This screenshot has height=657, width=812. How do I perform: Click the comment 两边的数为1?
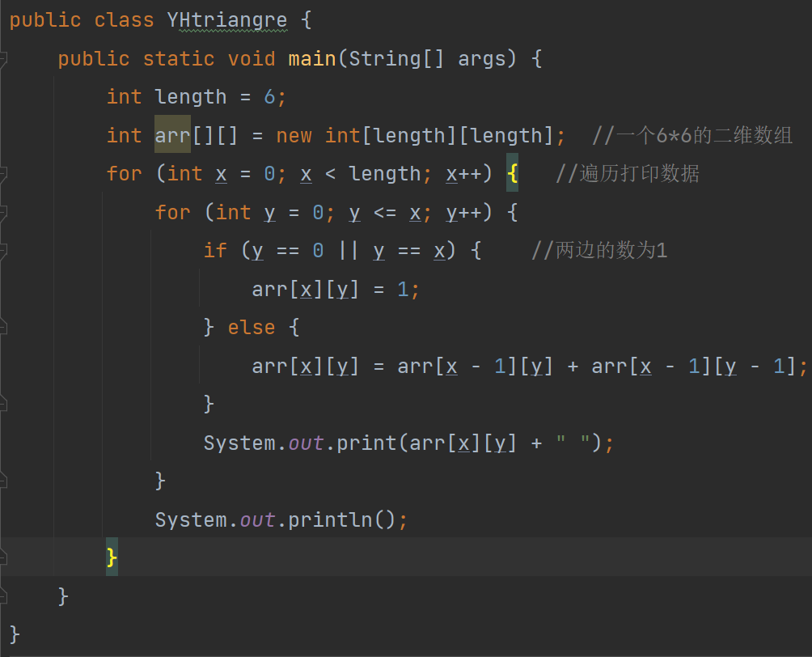coord(599,250)
